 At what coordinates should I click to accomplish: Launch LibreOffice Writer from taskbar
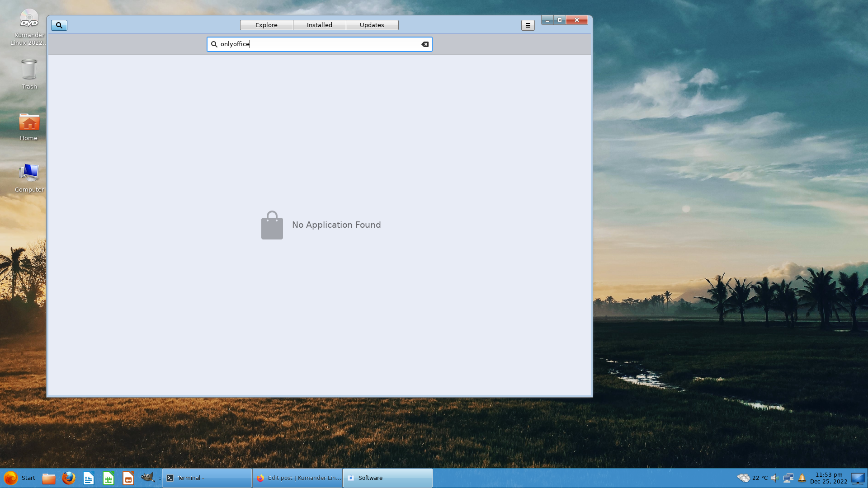click(x=89, y=478)
